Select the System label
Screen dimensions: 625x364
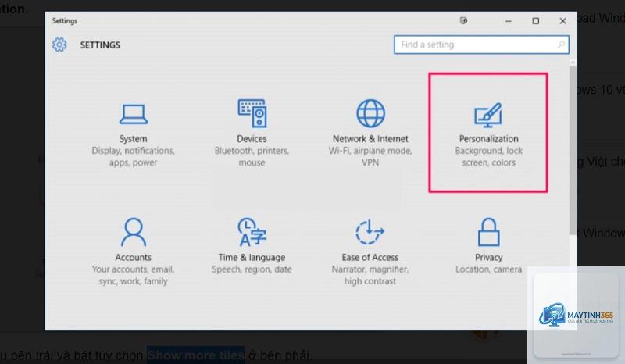[x=133, y=139]
